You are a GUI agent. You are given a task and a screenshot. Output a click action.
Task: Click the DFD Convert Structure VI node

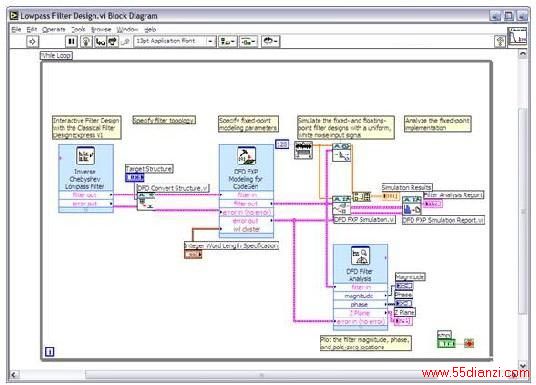[146, 201]
